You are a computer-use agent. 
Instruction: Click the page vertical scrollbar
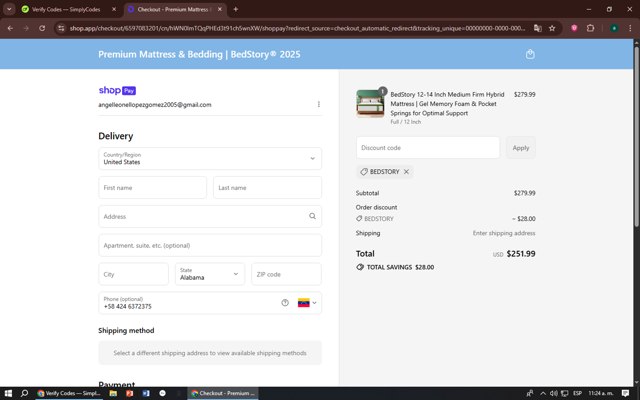[637, 135]
